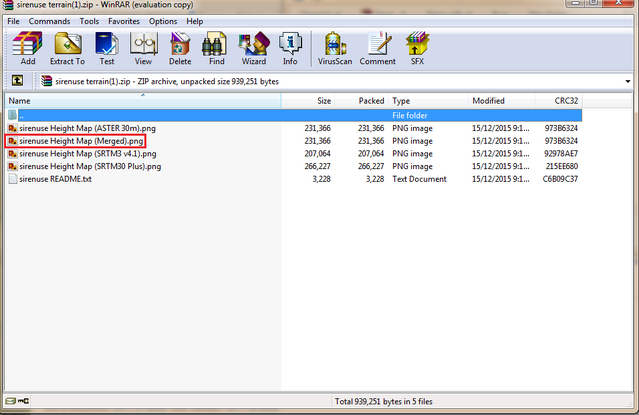
Task: Show archive Info
Action: [x=290, y=48]
